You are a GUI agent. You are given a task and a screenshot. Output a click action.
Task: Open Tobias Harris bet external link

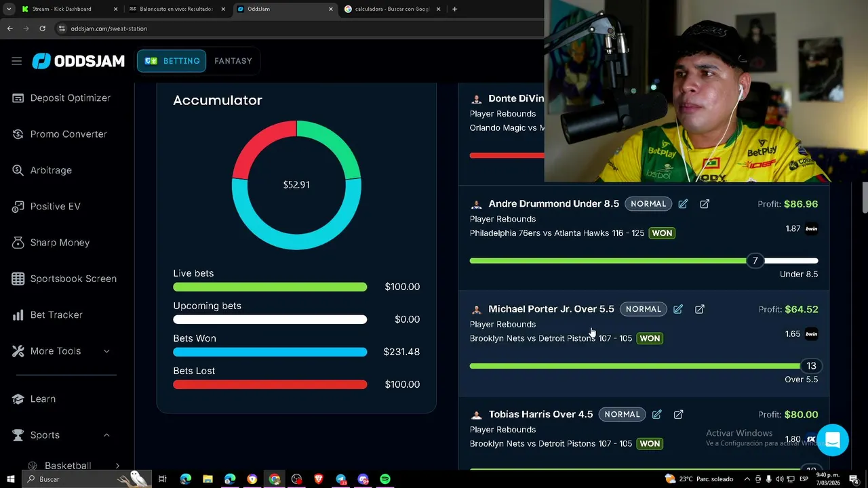[678, 414]
